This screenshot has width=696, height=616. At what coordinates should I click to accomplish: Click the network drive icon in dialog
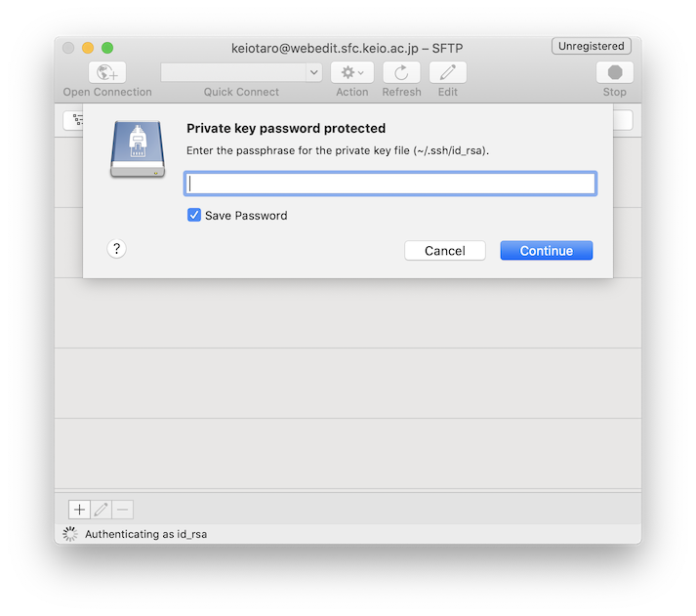pos(138,148)
